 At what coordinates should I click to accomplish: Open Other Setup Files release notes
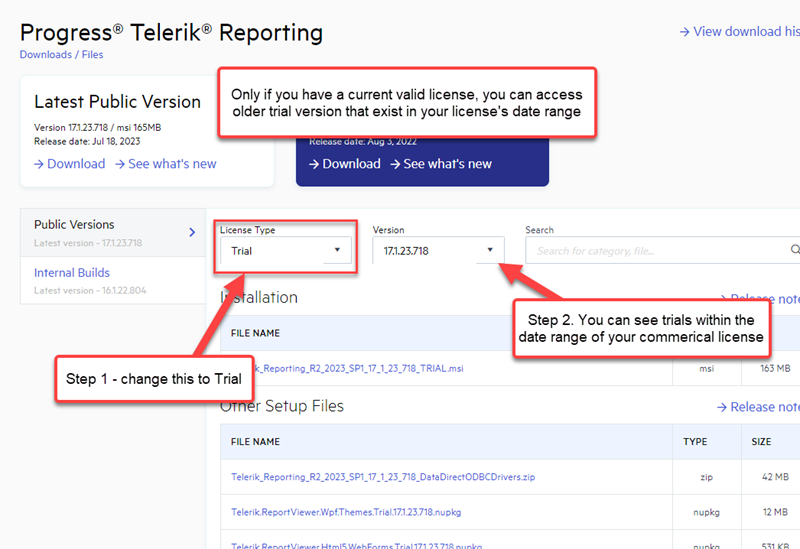758,407
